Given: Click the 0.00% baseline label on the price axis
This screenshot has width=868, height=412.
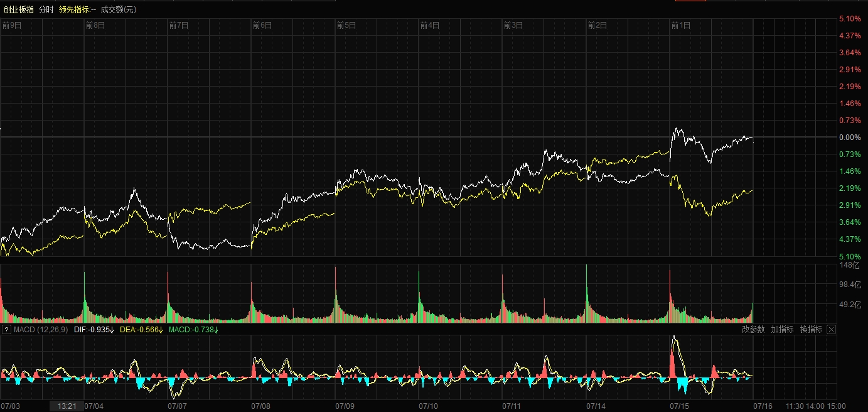Looking at the screenshot, I should [849, 137].
